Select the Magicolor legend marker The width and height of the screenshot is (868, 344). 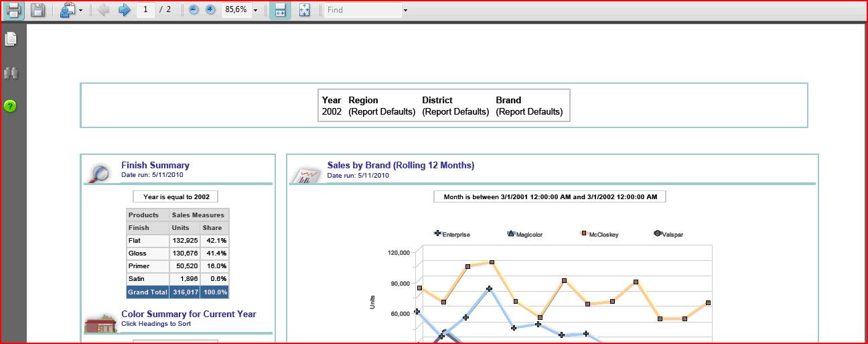512,233
